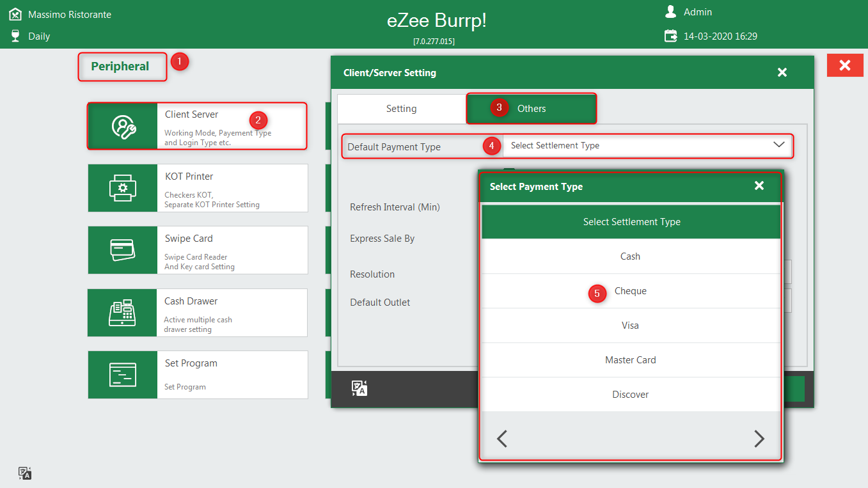Go to next page of payment types
The image size is (868, 488).
click(759, 438)
